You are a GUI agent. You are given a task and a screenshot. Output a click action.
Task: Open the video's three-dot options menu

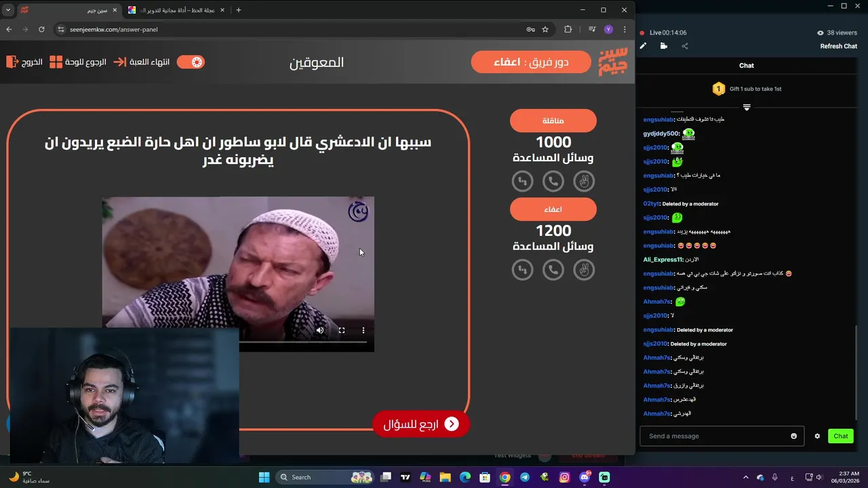363,331
